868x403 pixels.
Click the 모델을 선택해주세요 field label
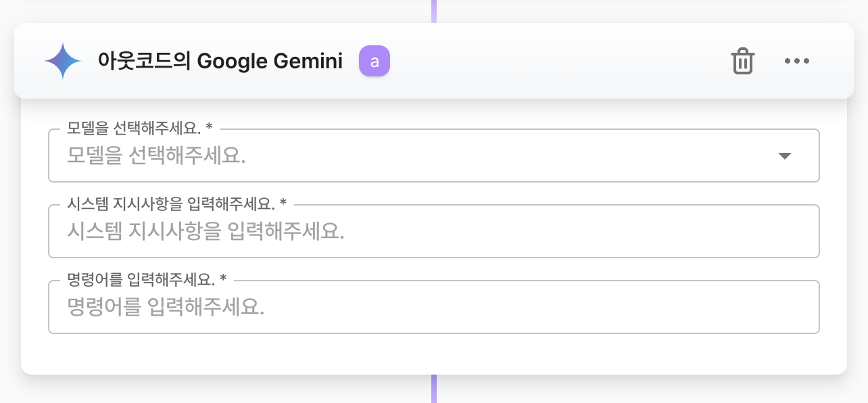[134, 128]
